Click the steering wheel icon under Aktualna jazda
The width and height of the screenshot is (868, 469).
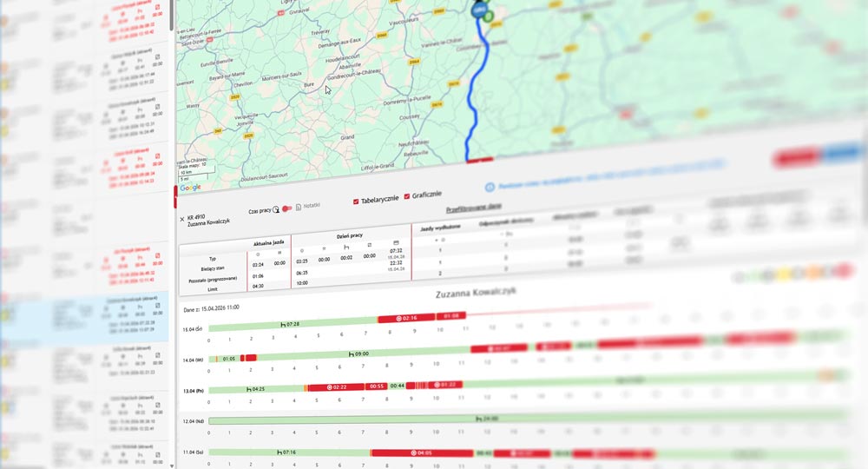(x=258, y=254)
